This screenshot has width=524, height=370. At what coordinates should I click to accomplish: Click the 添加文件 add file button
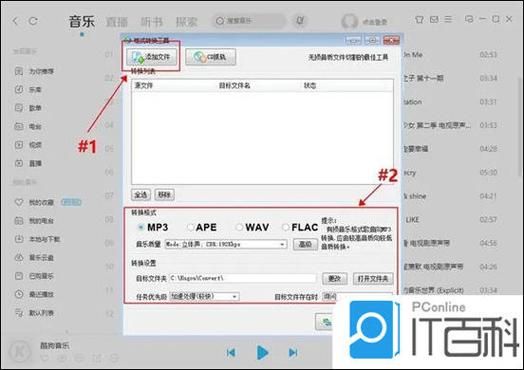(x=151, y=57)
